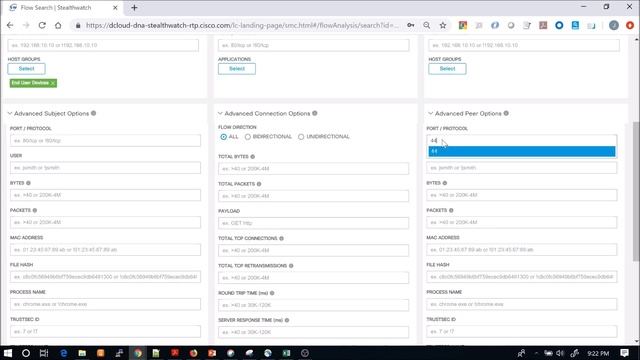Click the browser forward arrow
Image resolution: width=640 pixels, height=360 pixels.
click(x=26, y=25)
